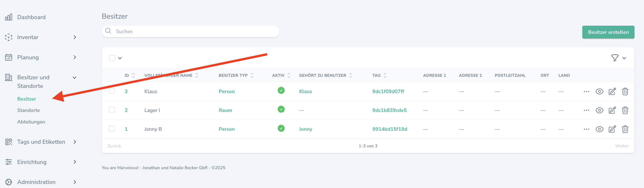Click into the Suchen search field
The image size is (644, 188).
pos(195,32)
